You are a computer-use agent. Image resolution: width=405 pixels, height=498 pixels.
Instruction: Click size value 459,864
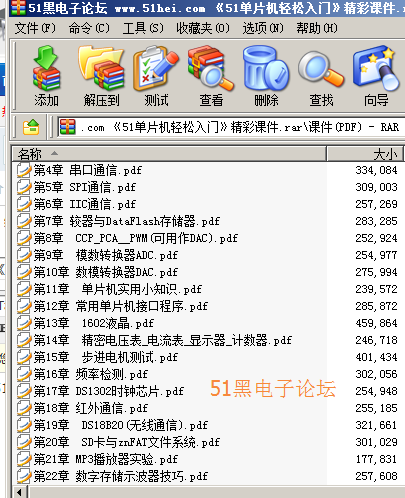(x=376, y=323)
